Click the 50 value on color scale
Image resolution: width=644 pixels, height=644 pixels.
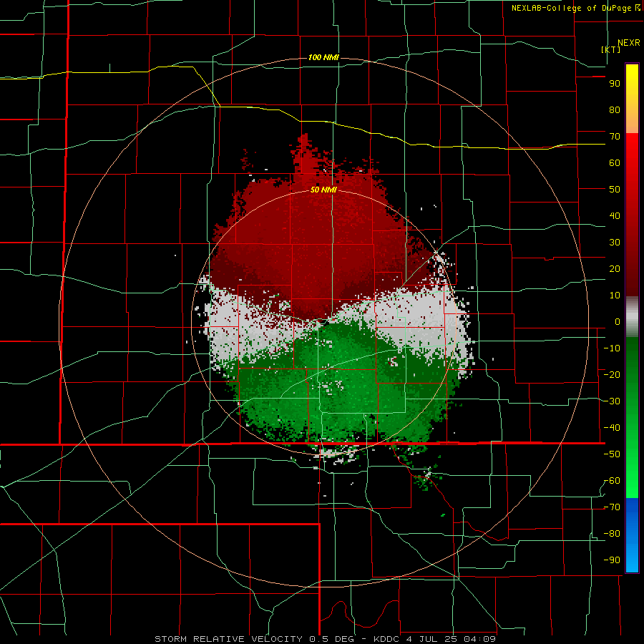[615, 190]
